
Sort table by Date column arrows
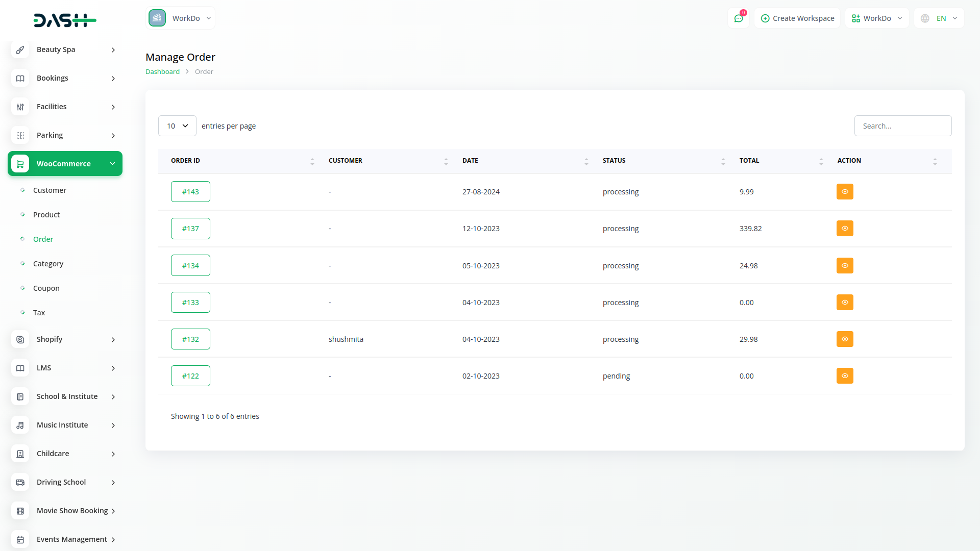point(586,161)
